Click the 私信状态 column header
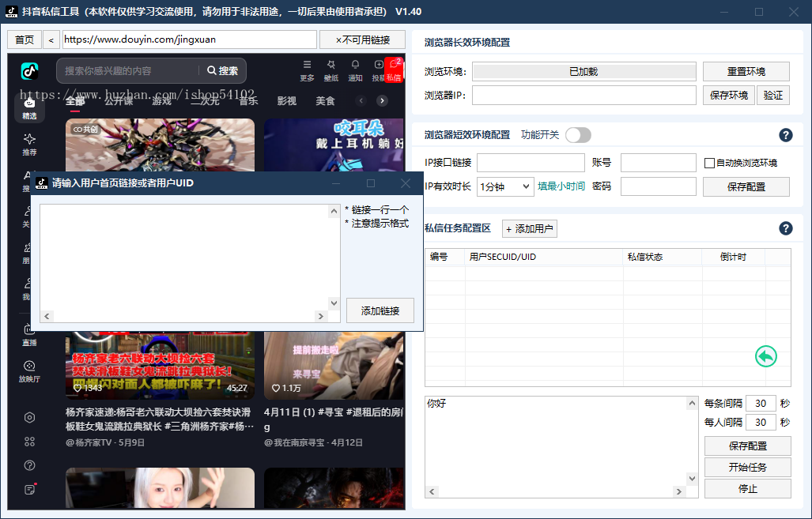Image resolution: width=812 pixels, height=519 pixels. 663,257
